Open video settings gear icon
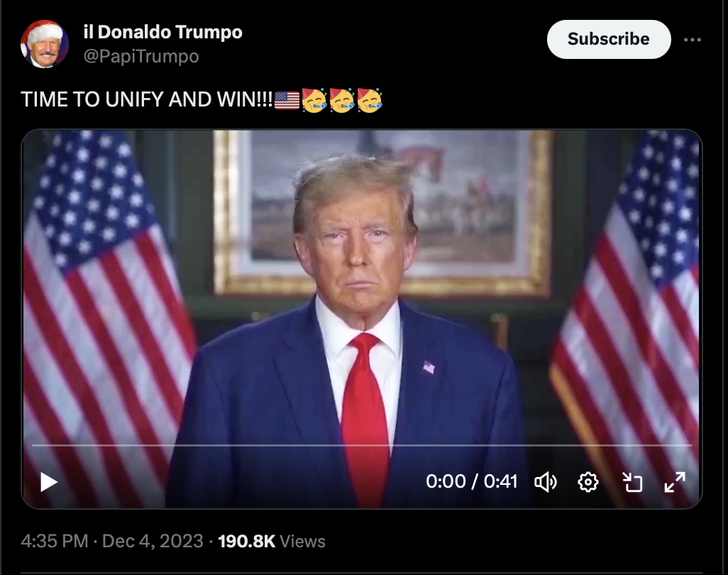The width and height of the screenshot is (728, 575). (x=588, y=481)
